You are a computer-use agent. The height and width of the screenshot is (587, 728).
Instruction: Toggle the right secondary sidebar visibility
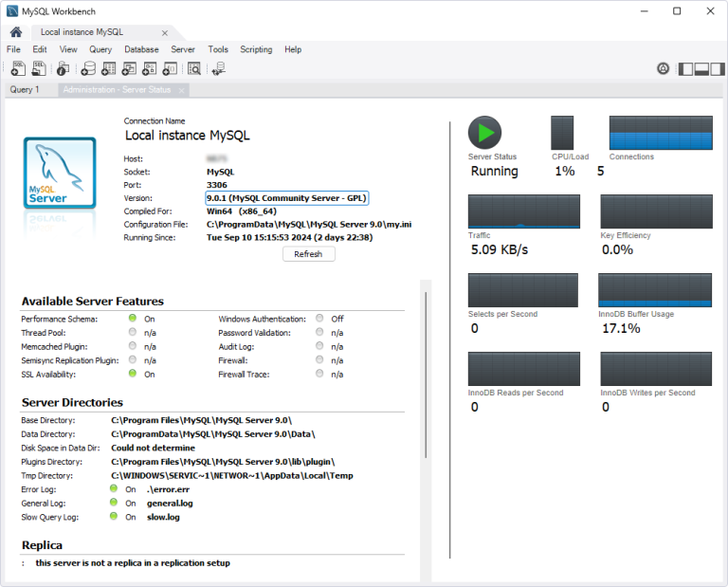718,68
